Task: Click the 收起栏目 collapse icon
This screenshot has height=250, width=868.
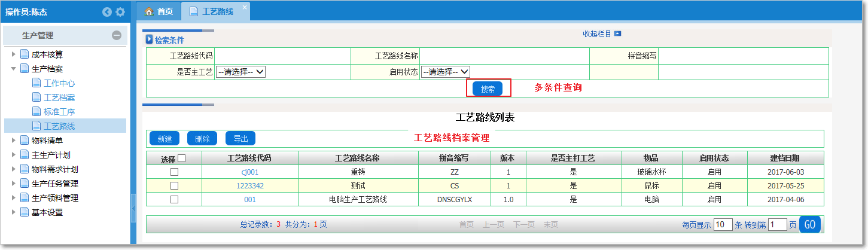Action: coord(618,34)
